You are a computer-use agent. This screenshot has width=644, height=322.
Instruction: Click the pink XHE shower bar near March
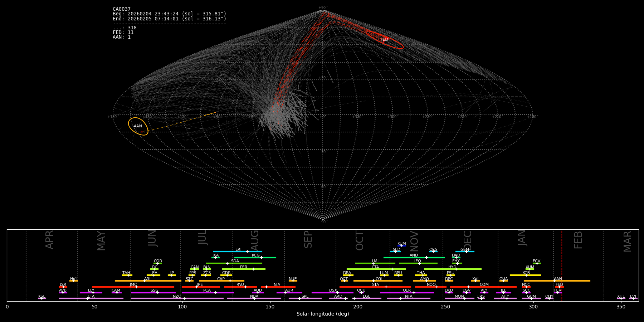(x=621, y=298)
